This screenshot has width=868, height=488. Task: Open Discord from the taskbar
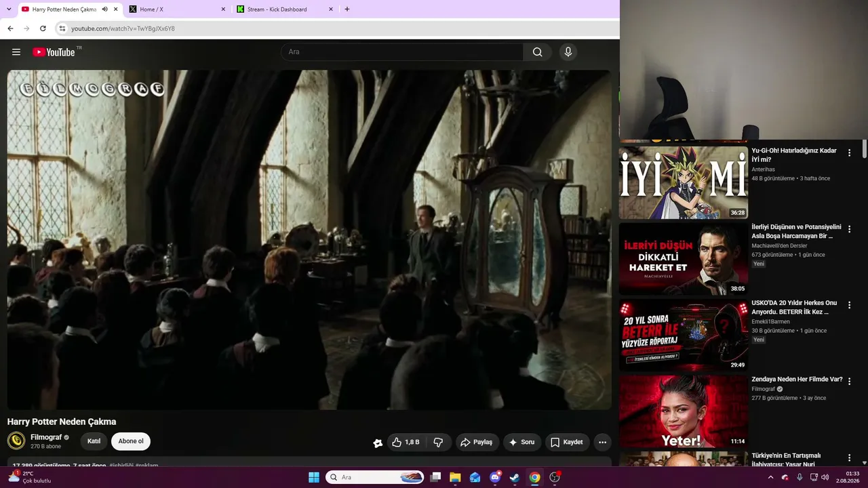495,477
